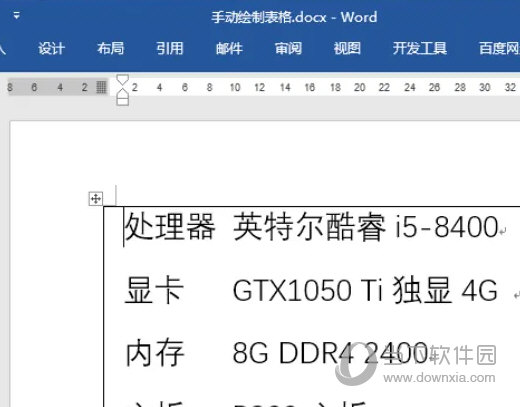Click the ruler mark labeled 20
This screenshot has width=520, height=407.
[x=359, y=87]
